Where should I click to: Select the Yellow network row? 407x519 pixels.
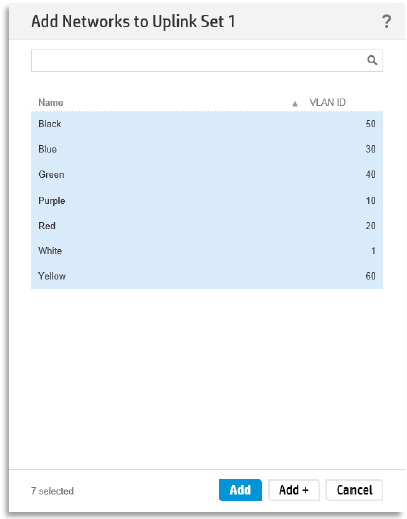(207, 276)
